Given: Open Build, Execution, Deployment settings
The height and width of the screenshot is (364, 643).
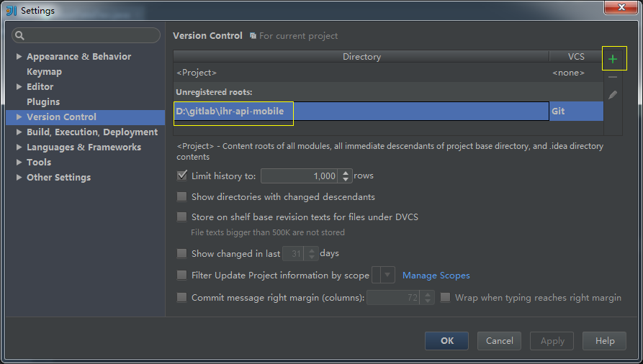Looking at the screenshot, I should point(92,132).
